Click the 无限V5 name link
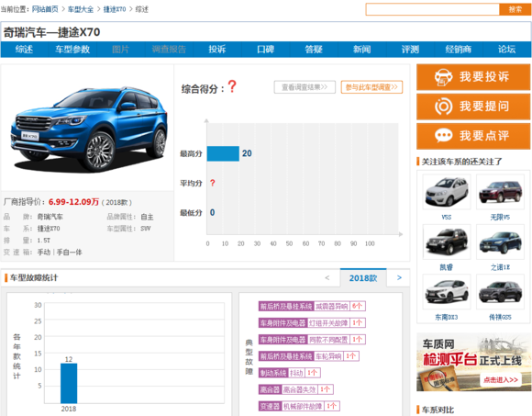The width and height of the screenshot is (532, 416). click(500, 218)
